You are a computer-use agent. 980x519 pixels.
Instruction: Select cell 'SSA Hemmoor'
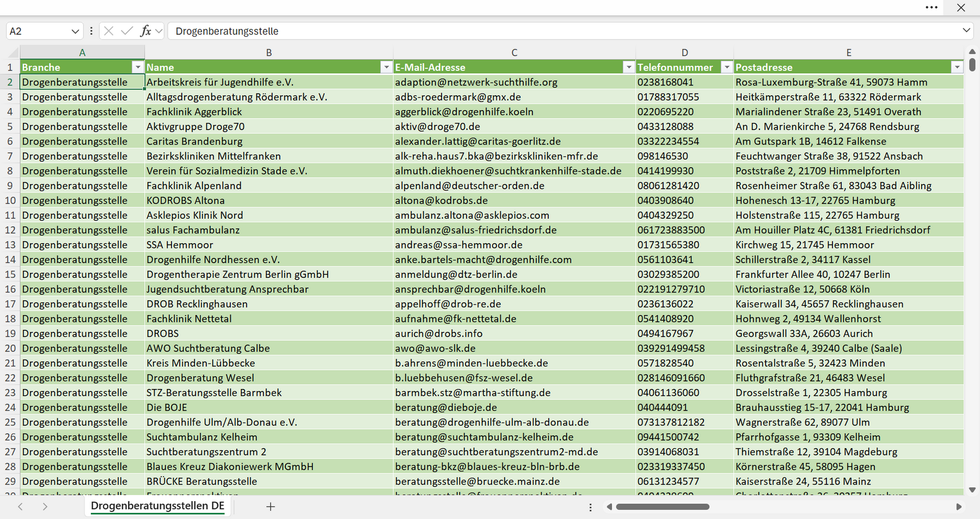[x=269, y=245]
